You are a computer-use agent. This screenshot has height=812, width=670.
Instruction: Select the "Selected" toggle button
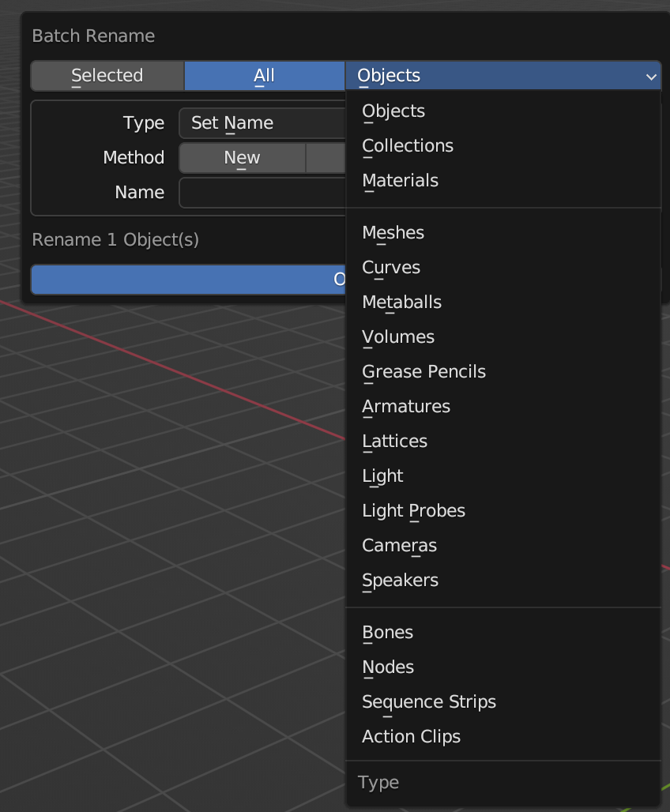107,76
